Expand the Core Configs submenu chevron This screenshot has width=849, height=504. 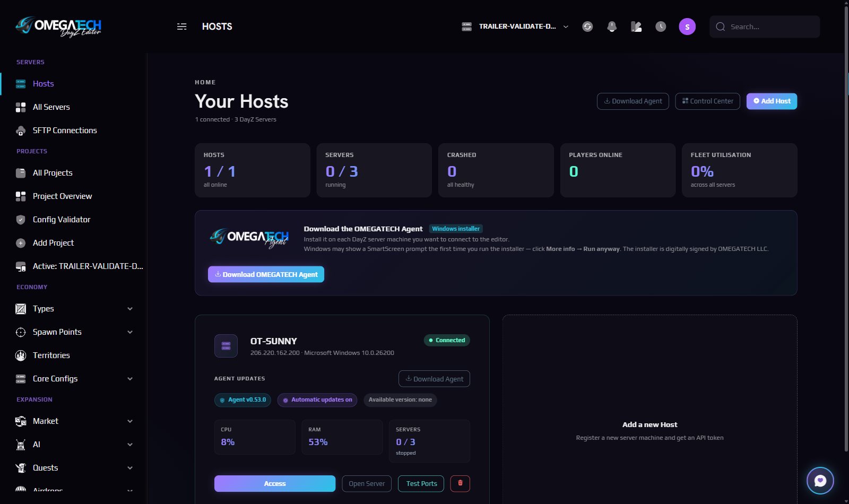pos(130,379)
